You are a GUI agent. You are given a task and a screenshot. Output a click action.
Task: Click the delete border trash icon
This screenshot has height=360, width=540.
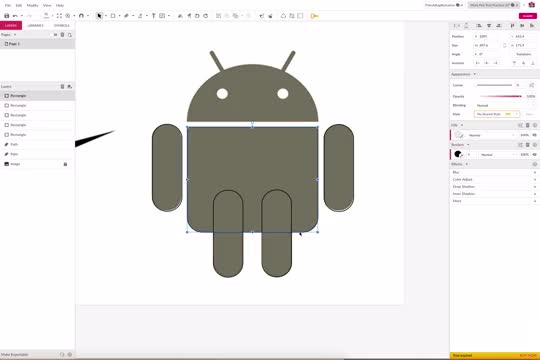(528, 145)
